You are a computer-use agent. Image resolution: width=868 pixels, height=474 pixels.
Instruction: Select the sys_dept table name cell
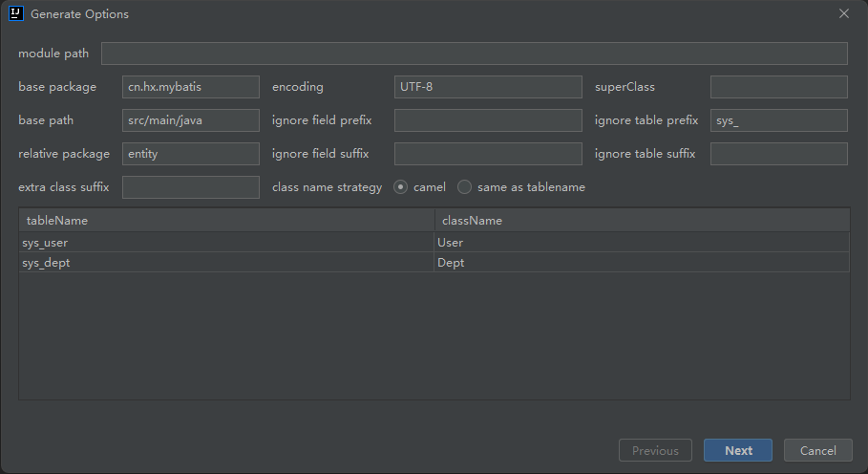pos(226,263)
